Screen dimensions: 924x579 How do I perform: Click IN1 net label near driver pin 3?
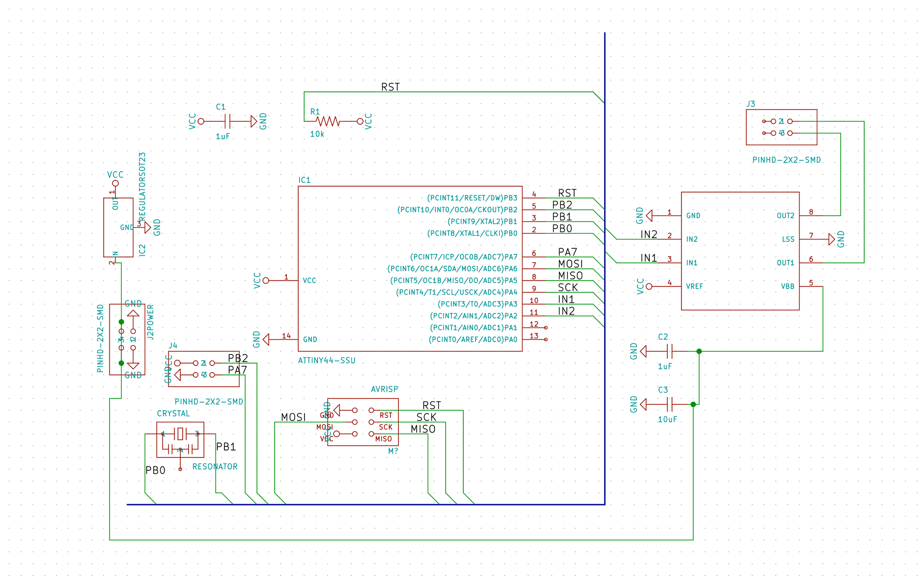pyautogui.click(x=649, y=258)
